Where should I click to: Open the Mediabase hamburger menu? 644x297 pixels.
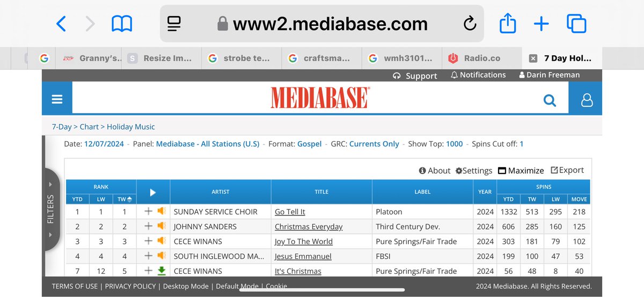pos(57,99)
